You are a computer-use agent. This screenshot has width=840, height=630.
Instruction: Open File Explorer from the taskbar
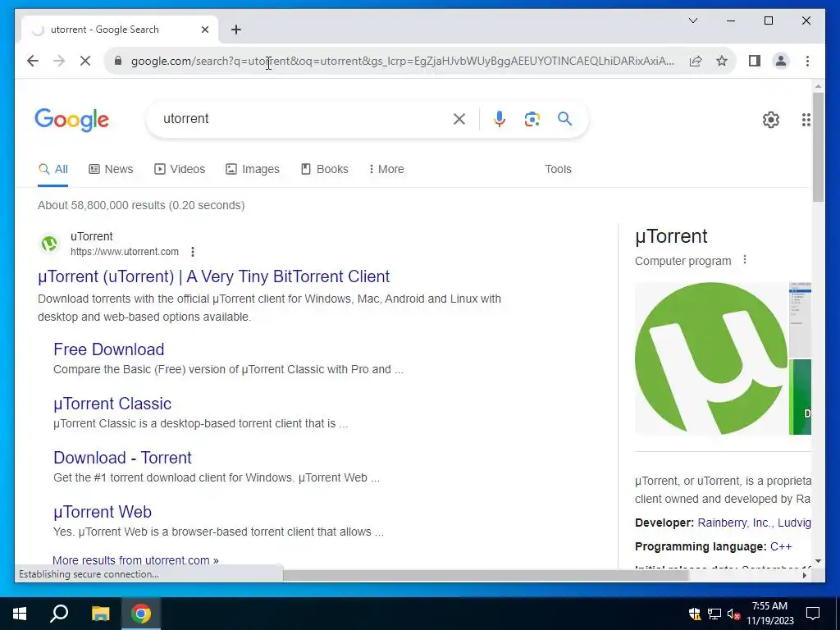click(100, 614)
